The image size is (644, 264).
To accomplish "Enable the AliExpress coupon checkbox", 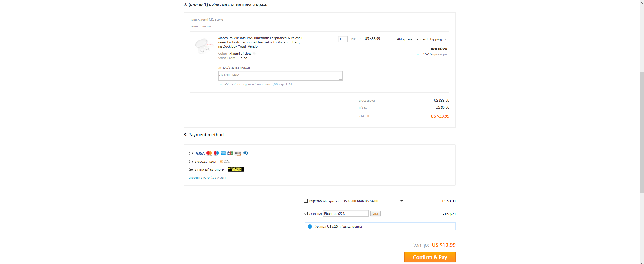I will pyautogui.click(x=306, y=201).
